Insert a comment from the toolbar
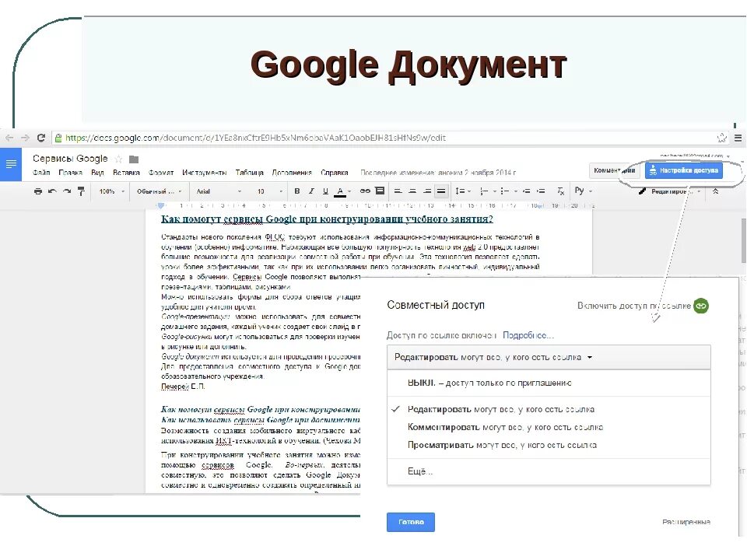 tap(380, 191)
